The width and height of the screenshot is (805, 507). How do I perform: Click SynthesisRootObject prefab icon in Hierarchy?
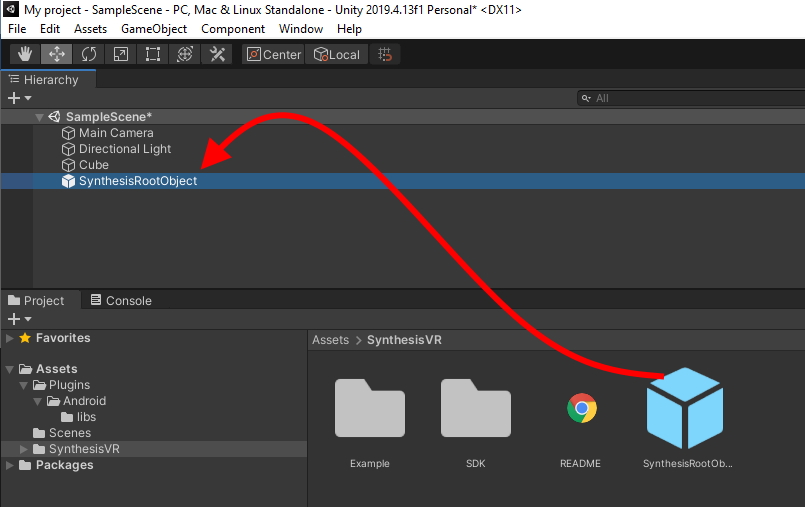pyautogui.click(x=68, y=181)
